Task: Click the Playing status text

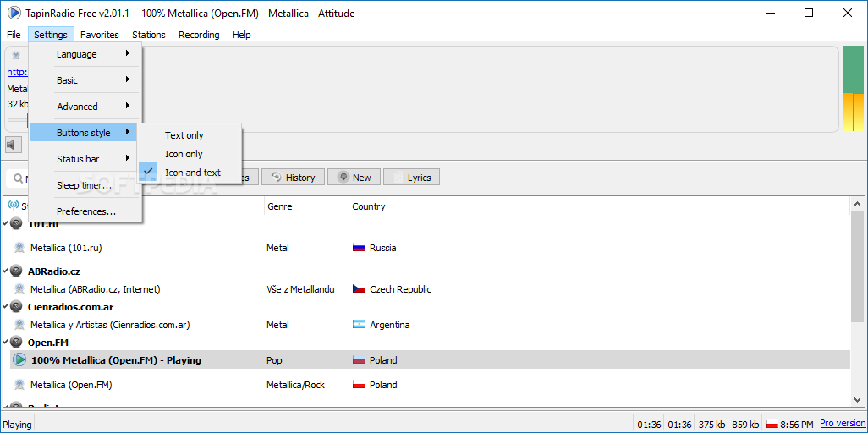Action: [17, 425]
